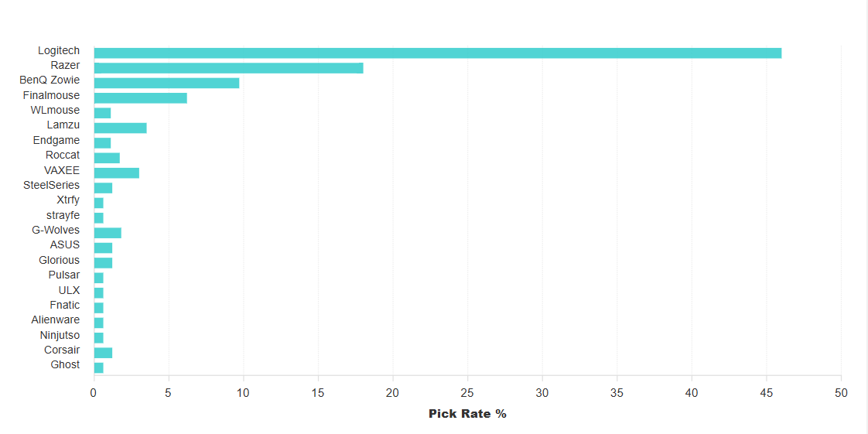Select the SteelSeries label
Image resolution: width=868 pixels, height=434 pixels.
coord(51,185)
